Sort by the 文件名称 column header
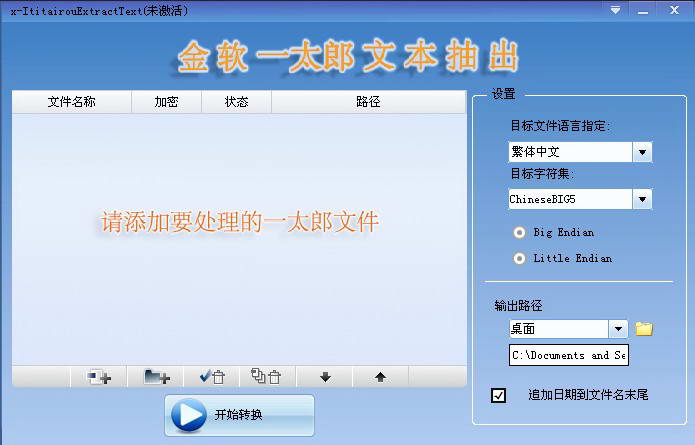Screen dimensions: 695x445 [72, 102]
